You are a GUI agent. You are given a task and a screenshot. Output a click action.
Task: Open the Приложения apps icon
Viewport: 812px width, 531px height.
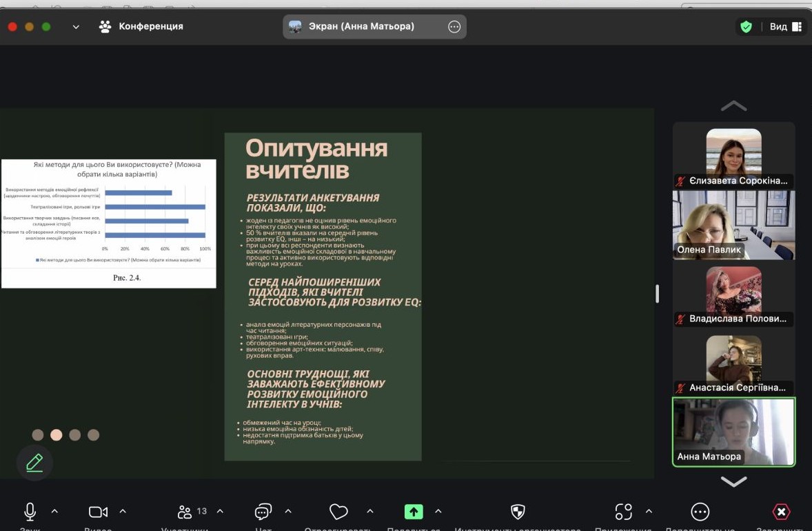[x=622, y=511]
